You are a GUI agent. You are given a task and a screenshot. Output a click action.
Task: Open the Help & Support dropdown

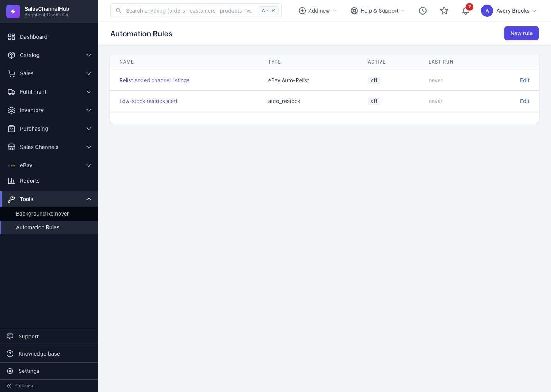[x=378, y=11]
